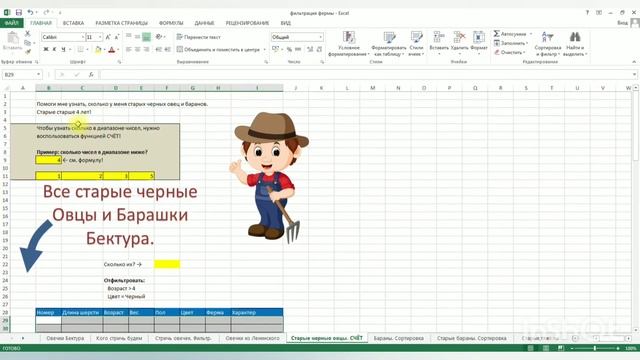Click the Автосумма button
Image resolution: width=640 pixels, height=360 pixels.
tap(510, 33)
